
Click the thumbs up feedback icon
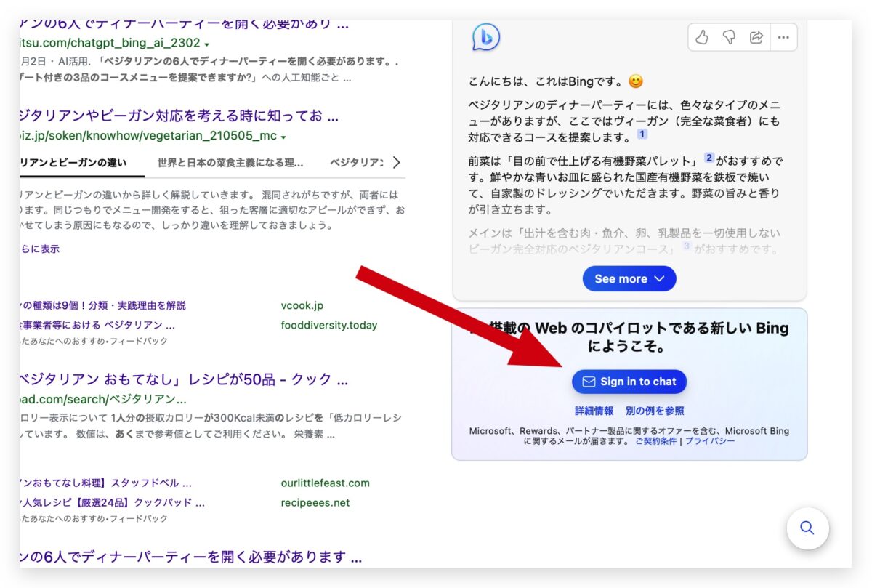pyautogui.click(x=702, y=38)
